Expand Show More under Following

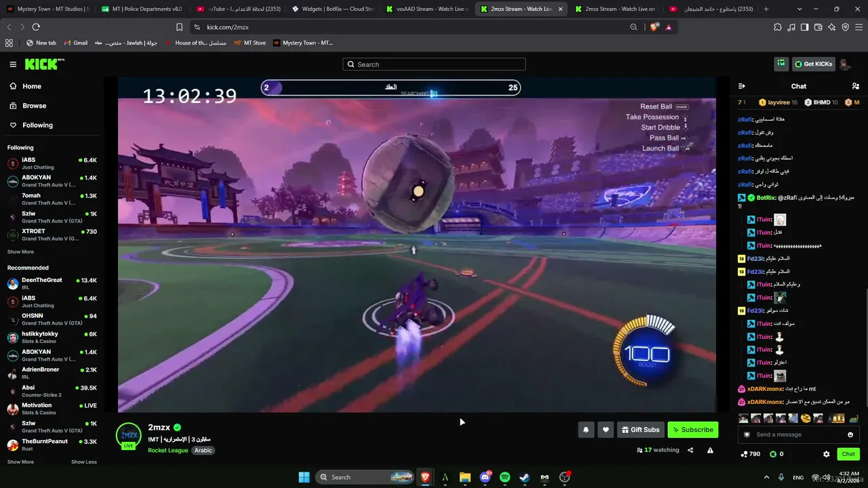pos(20,251)
